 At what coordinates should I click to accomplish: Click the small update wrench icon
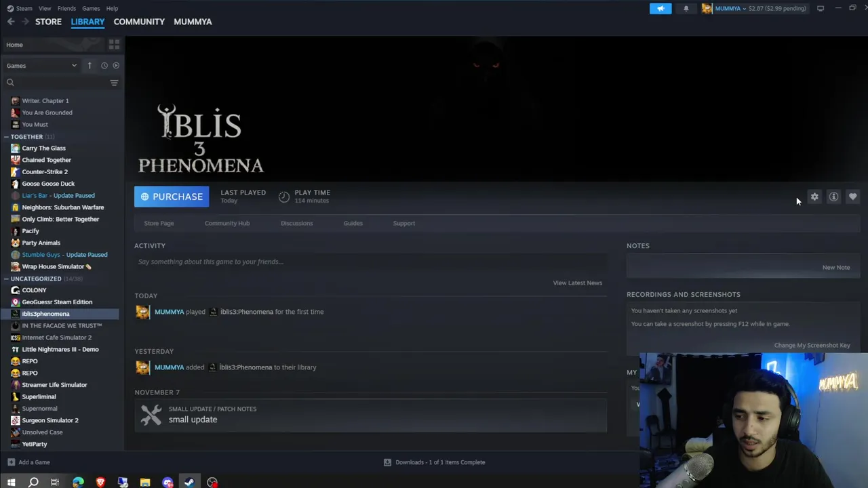click(x=151, y=414)
